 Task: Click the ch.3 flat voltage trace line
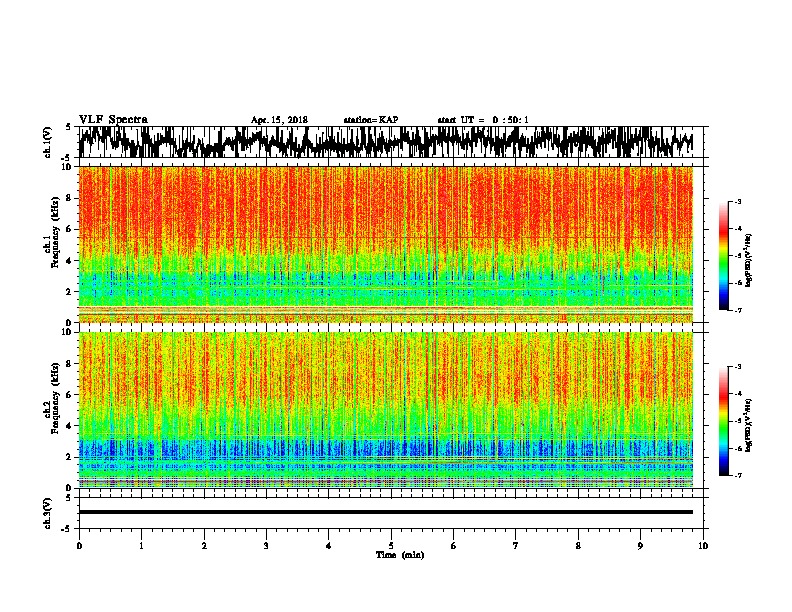386,512
